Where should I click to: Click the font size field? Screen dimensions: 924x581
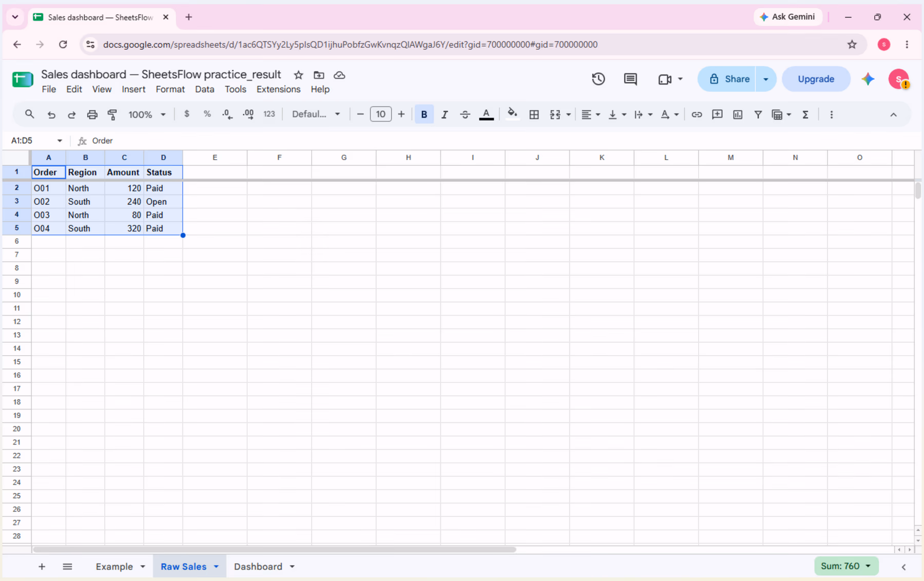380,114
